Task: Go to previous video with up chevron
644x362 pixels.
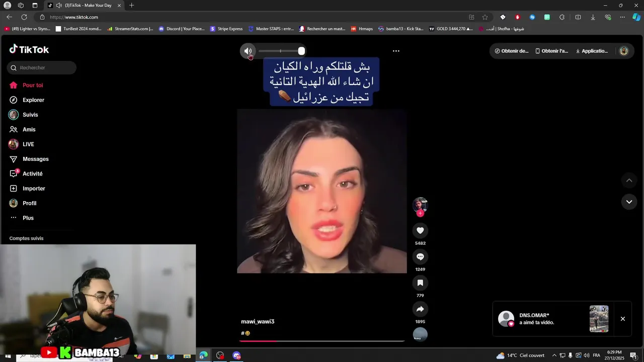Action: (x=629, y=180)
